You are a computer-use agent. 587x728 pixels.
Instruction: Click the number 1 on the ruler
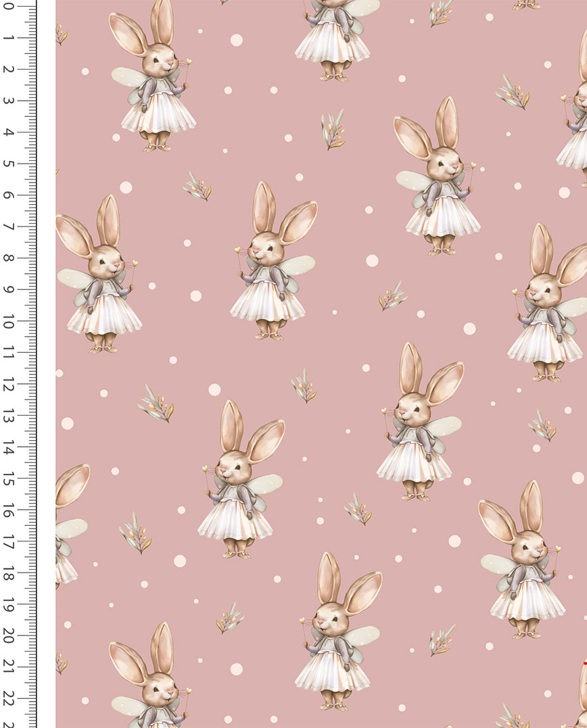point(8,39)
